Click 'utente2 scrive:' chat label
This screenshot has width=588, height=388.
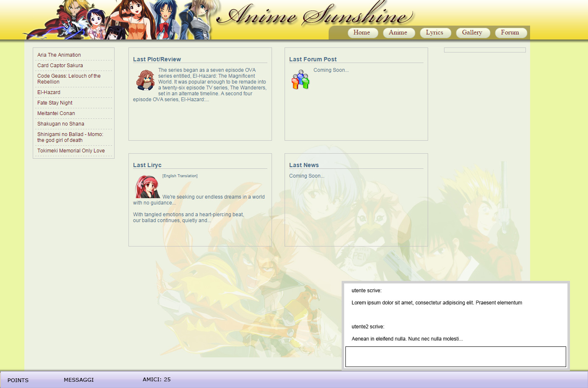pyautogui.click(x=368, y=327)
